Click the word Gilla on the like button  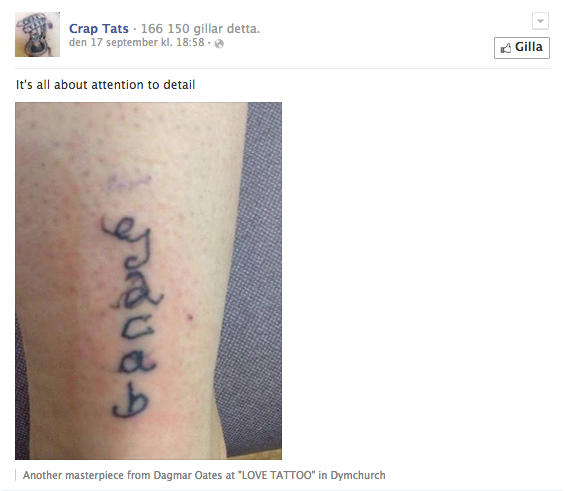[x=529, y=47]
